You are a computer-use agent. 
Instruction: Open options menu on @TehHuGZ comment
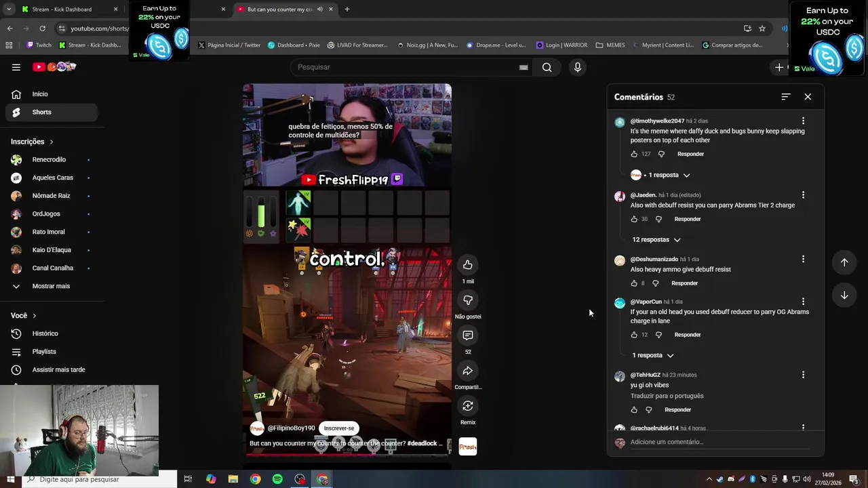coord(803,374)
